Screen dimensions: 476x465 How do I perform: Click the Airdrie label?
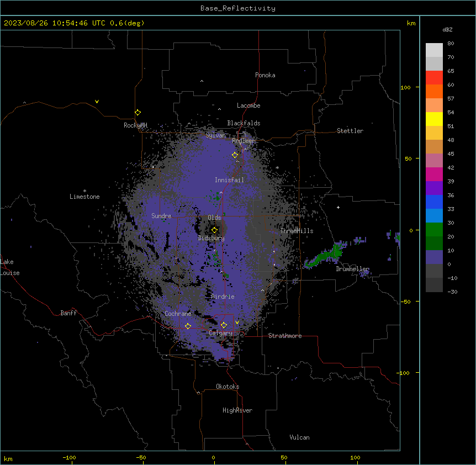(x=223, y=297)
